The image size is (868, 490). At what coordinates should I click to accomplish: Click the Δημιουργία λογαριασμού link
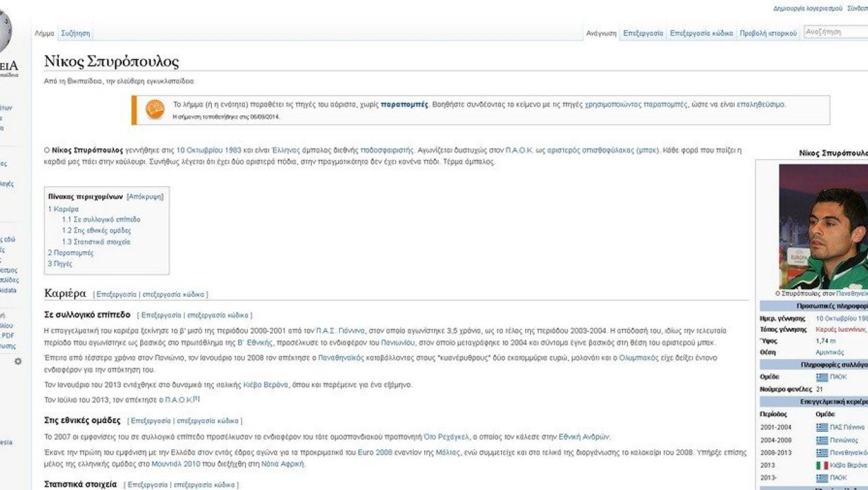click(x=807, y=9)
